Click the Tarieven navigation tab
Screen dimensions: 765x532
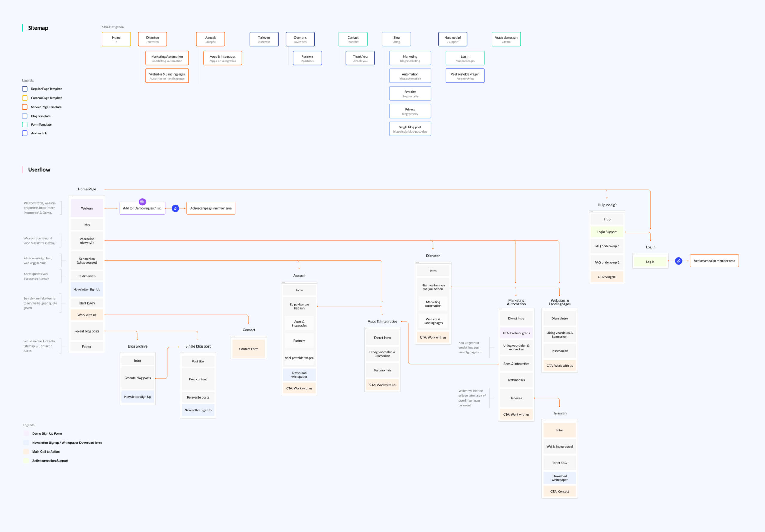(263, 39)
